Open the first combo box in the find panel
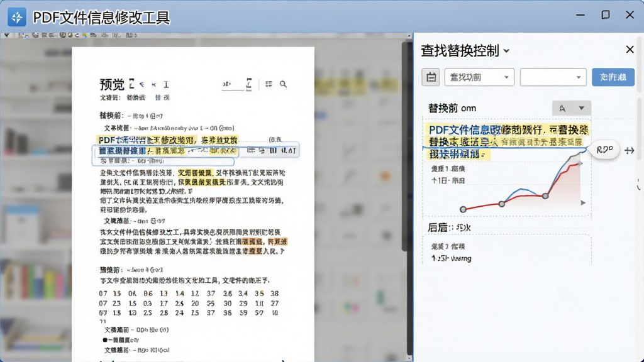 click(x=479, y=77)
